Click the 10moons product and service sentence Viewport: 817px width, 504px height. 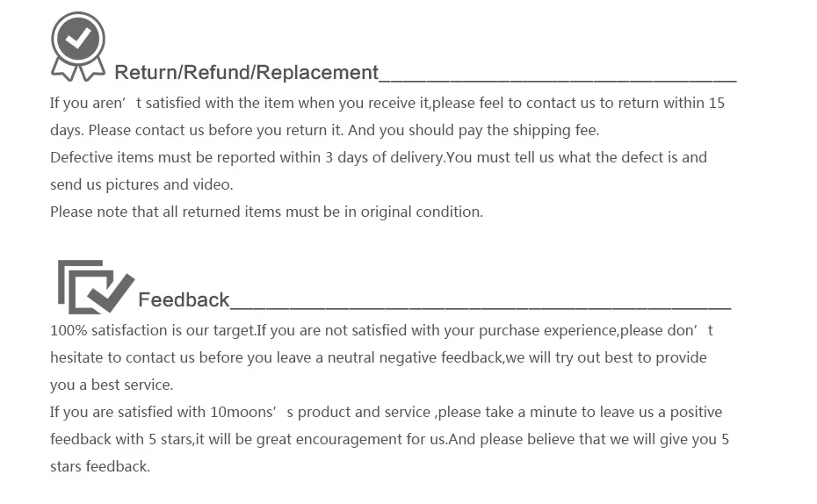click(386, 413)
